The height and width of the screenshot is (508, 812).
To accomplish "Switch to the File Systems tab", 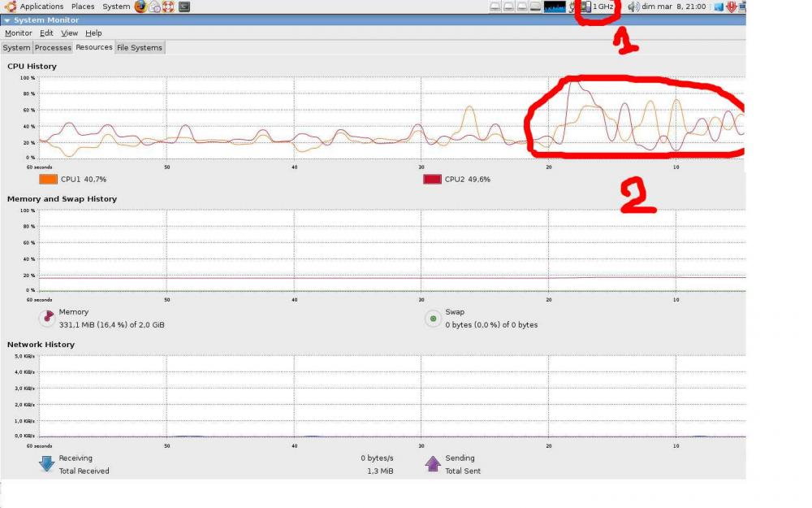I will click(140, 48).
